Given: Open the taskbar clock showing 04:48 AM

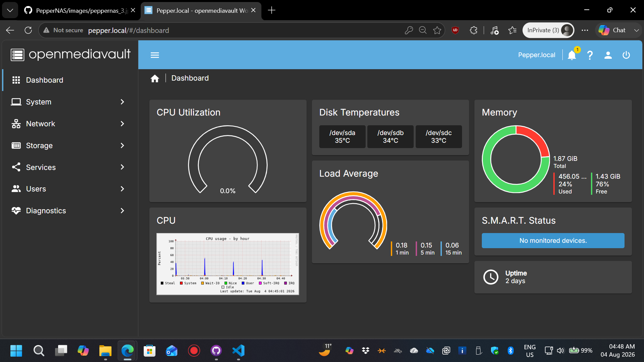Looking at the screenshot, I should 618,351.
